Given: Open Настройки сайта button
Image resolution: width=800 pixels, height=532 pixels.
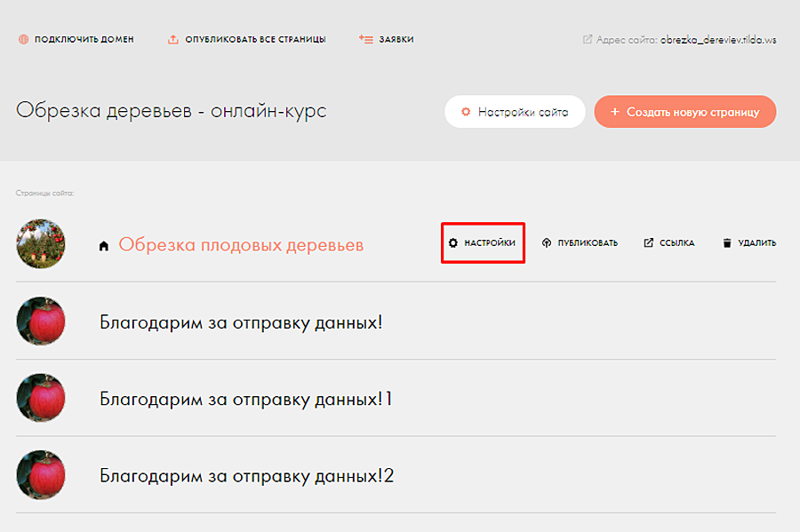Looking at the screenshot, I should [515, 112].
